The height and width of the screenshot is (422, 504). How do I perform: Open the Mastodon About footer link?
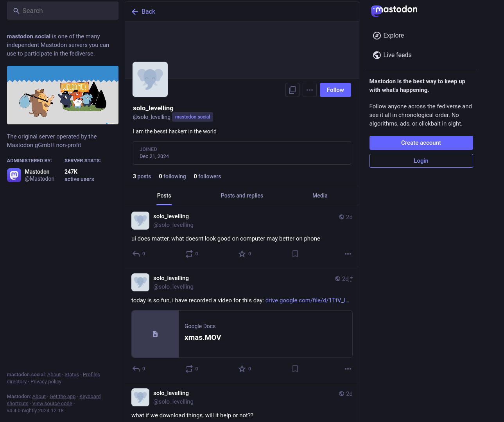[39, 397]
